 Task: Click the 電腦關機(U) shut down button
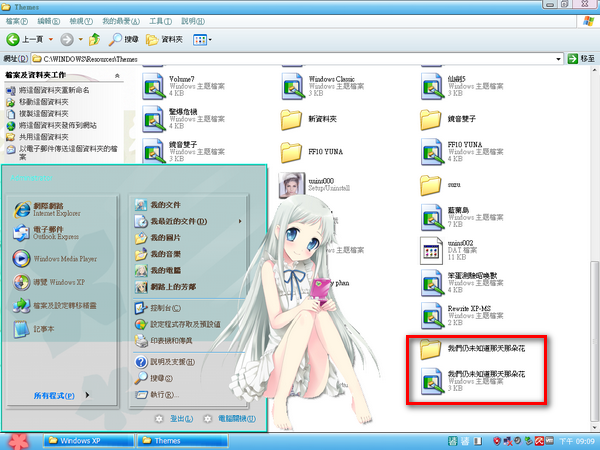pos(229,419)
